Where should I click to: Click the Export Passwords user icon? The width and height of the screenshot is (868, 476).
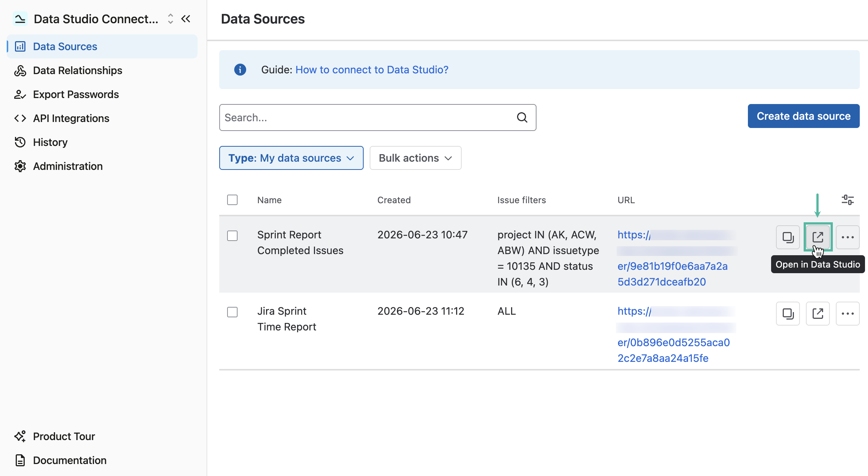click(20, 94)
